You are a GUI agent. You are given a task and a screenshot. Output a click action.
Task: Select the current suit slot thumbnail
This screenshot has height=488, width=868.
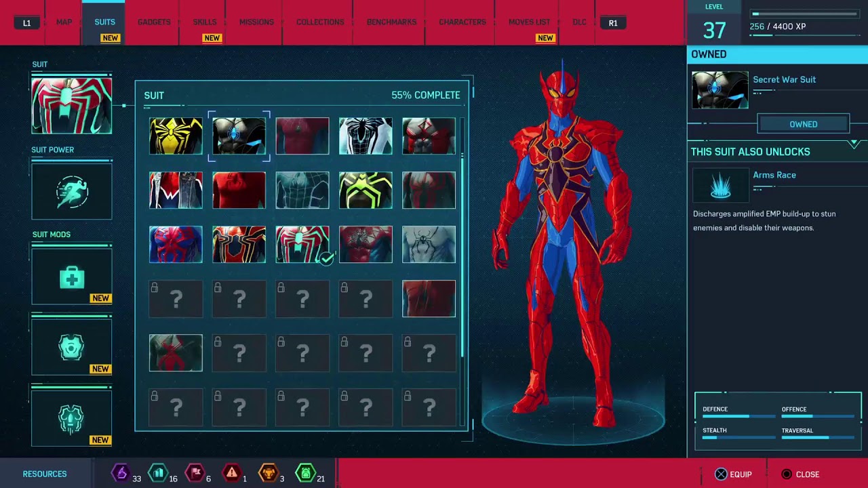(71, 105)
